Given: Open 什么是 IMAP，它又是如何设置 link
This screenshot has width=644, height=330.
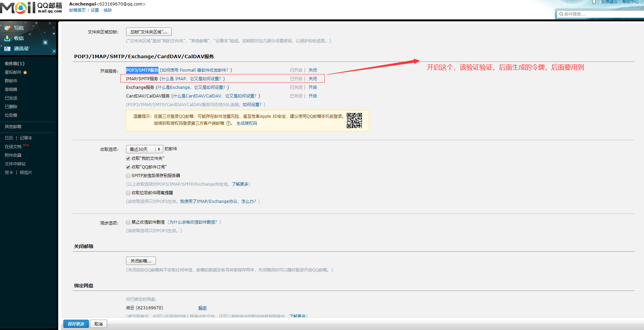Looking at the screenshot, I should click(191, 79).
